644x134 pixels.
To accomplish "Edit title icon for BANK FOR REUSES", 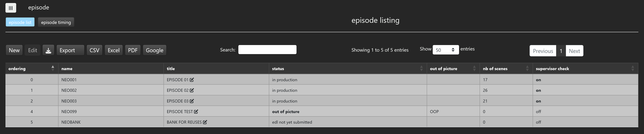I will click(x=205, y=122).
